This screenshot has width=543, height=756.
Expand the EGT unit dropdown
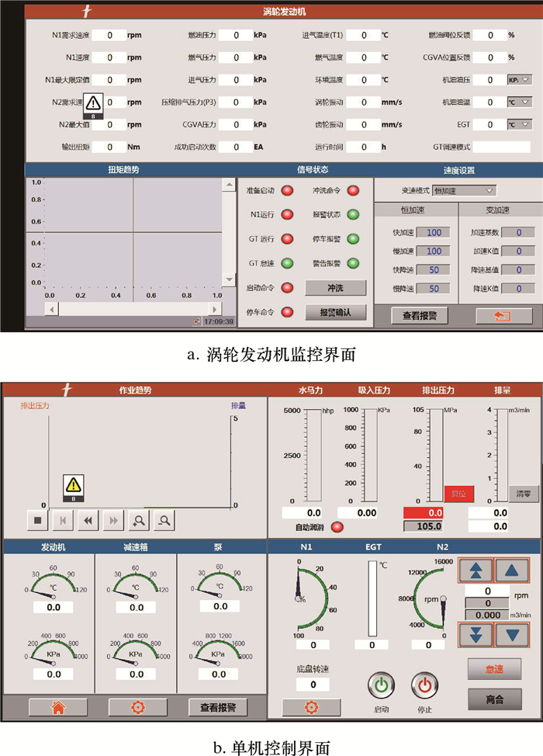(x=519, y=124)
